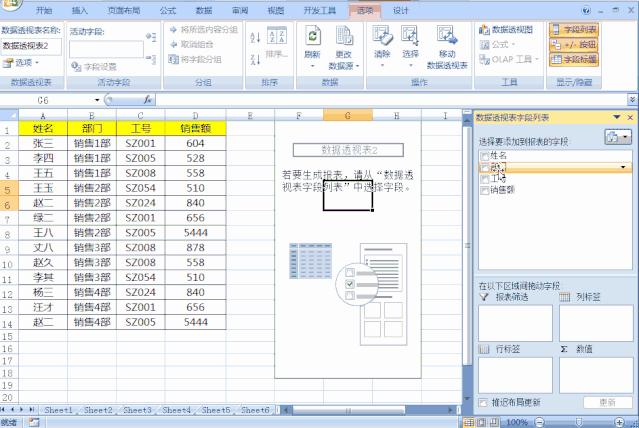Enable 推迟布局更新 checkbox

point(485,402)
